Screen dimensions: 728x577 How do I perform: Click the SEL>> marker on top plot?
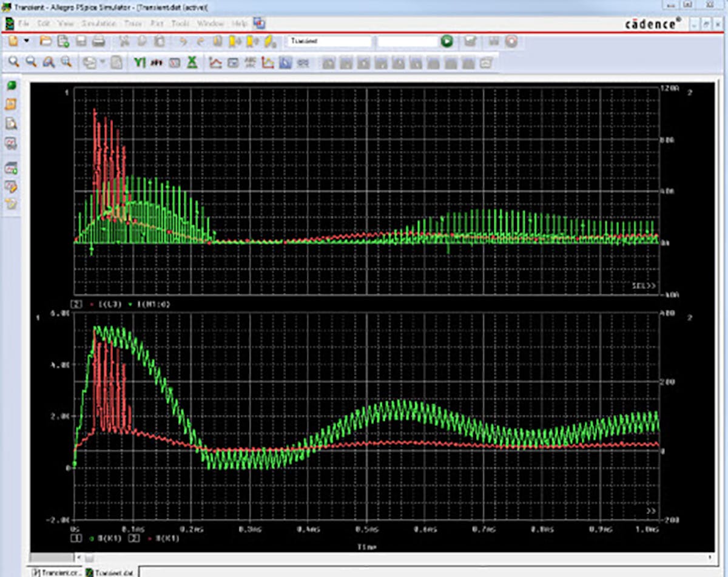click(645, 285)
